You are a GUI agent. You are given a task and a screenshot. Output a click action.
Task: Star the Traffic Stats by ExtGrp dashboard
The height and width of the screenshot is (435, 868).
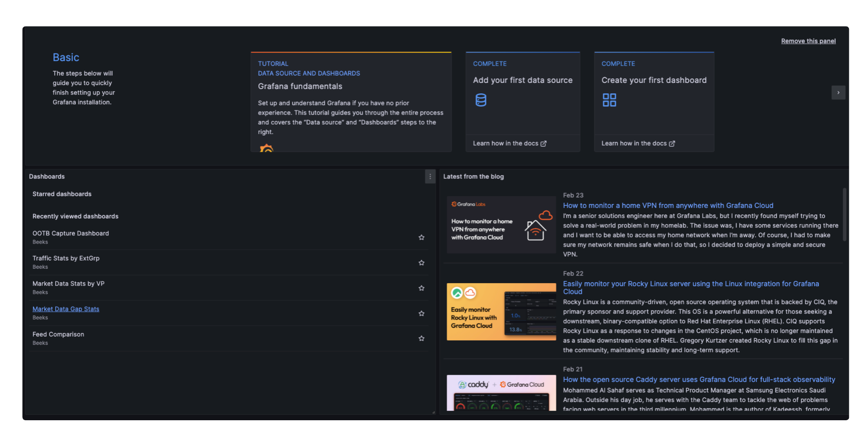point(421,263)
